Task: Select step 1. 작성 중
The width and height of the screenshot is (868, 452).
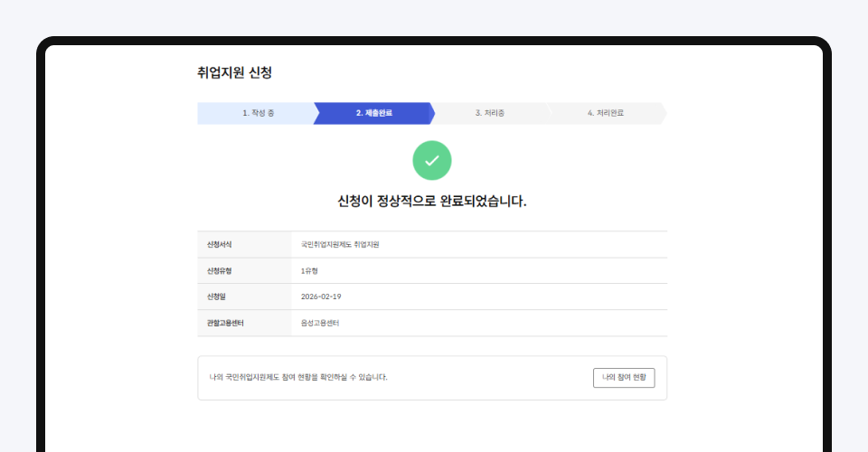Action: click(258, 113)
